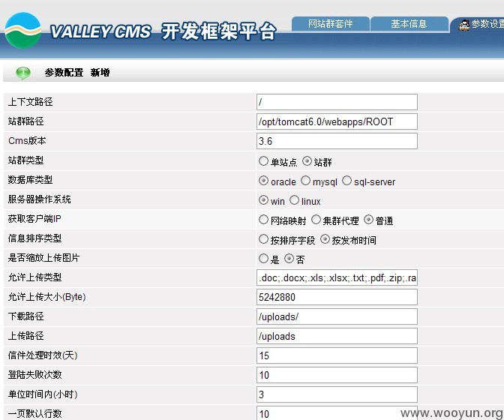This screenshot has width=504, height=420.
Task: Click the 允许上传类型 input field
Action: (337, 277)
